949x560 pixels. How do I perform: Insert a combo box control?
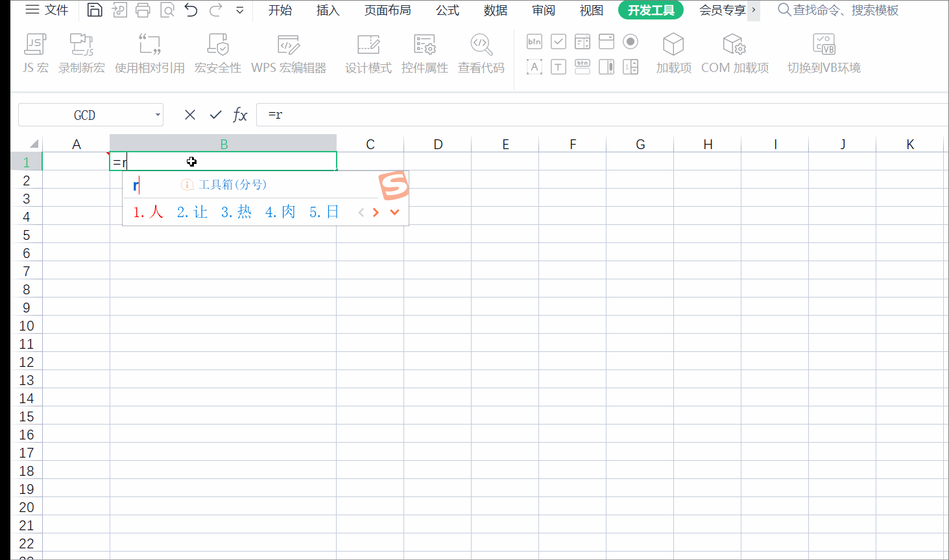pyautogui.click(x=607, y=42)
